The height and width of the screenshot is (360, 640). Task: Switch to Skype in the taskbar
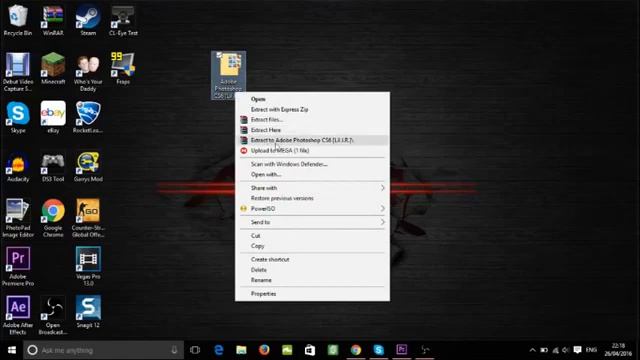[379, 350]
